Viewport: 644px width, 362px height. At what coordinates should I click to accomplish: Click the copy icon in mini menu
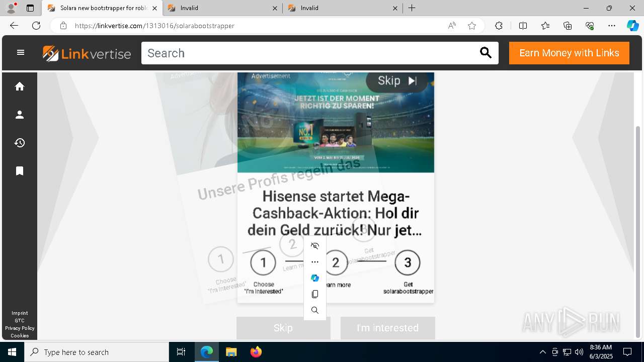pyautogui.click(x=315, y=294)
